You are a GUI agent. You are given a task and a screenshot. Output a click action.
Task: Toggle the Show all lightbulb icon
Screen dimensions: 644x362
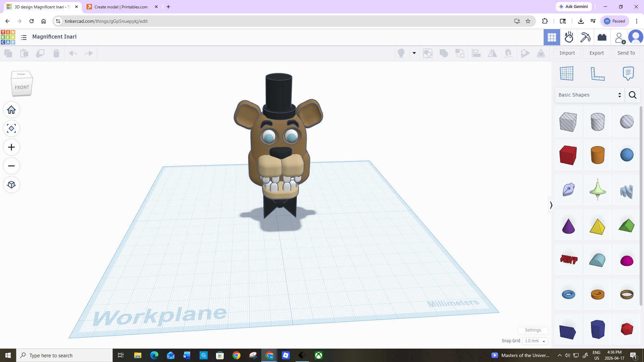(401, 53)
